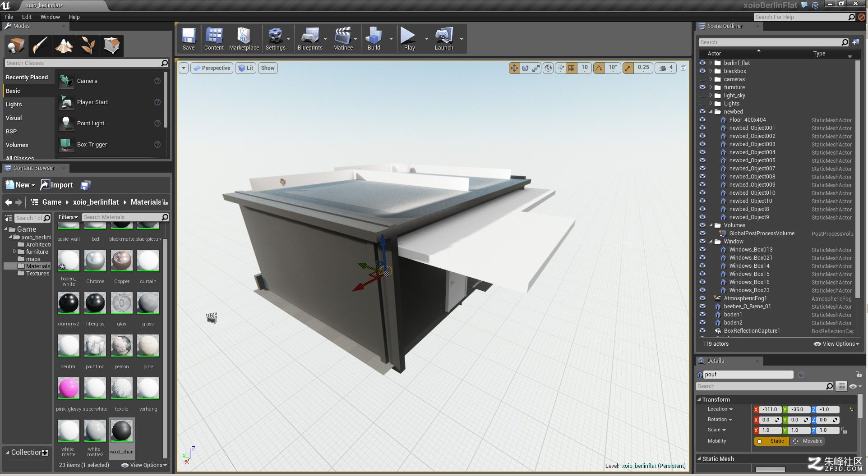Open the Content browser toolbar icon
The width and height of the screenshot is (868, 476).
tap(214, 39)
